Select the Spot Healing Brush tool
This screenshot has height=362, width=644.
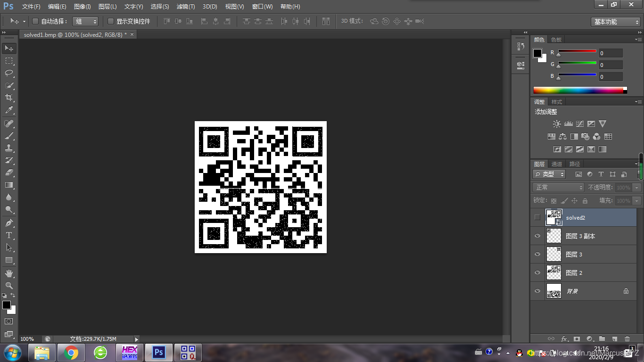pos(9,123)
